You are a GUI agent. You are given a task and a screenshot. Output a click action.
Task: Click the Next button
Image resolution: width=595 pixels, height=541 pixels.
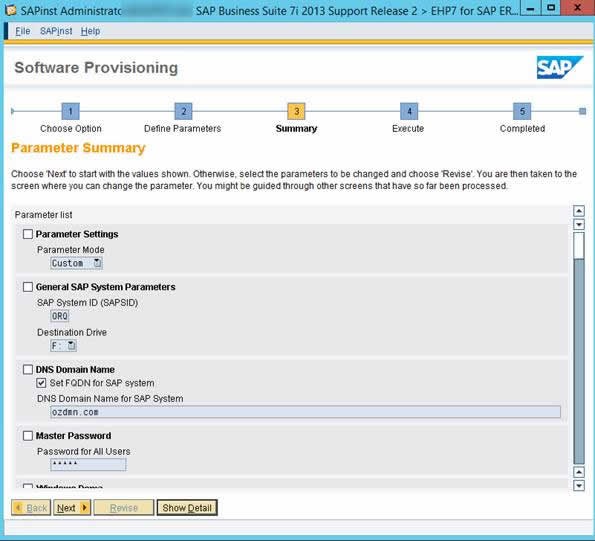click(72, 508)
